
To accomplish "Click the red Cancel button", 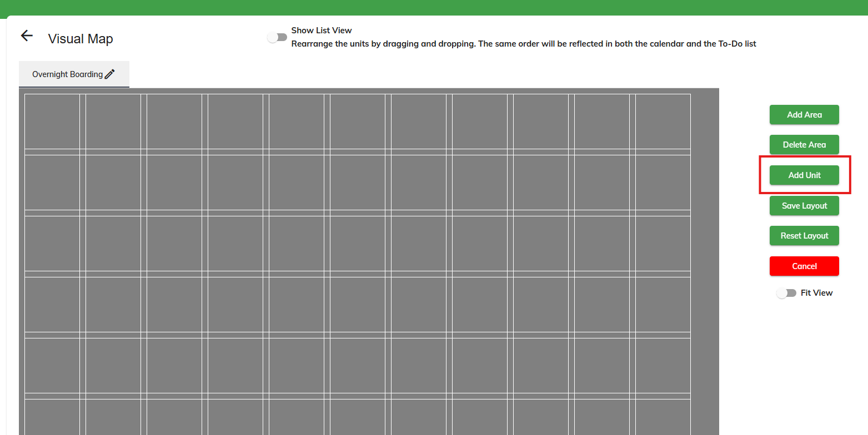I will click(x=804, y=266).
